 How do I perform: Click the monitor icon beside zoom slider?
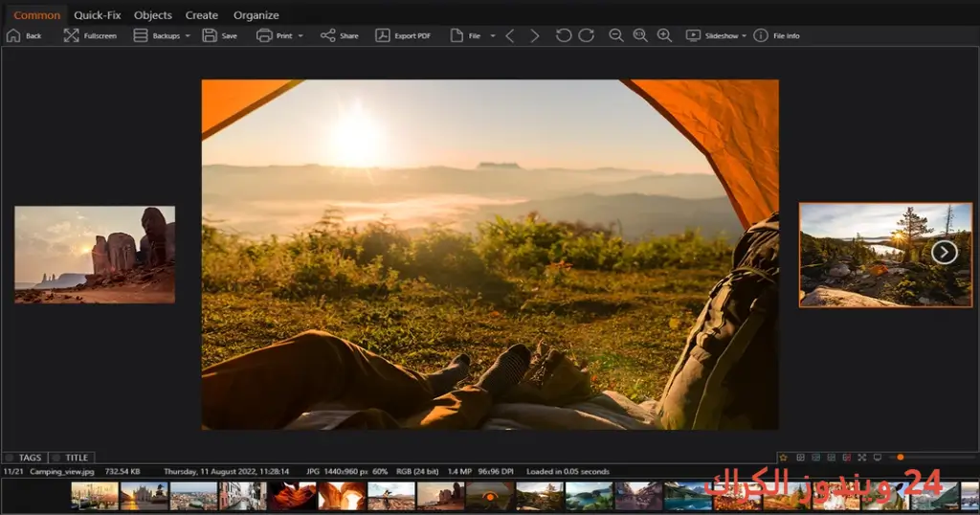878,458
